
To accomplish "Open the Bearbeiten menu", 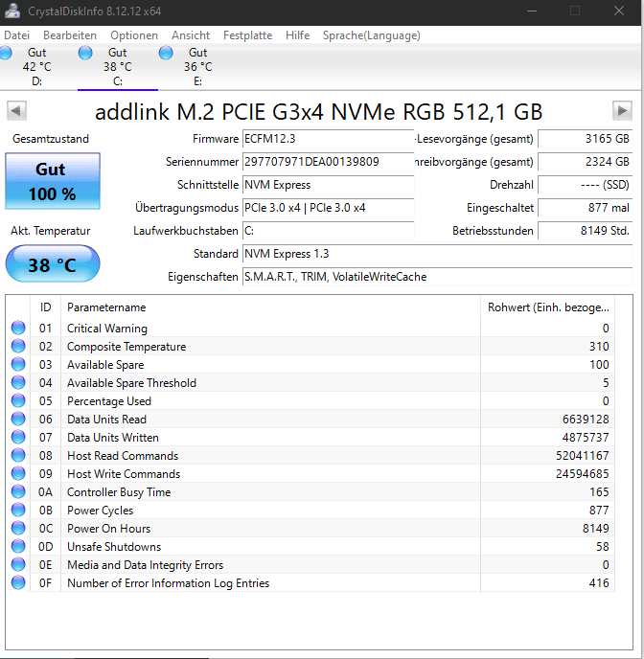I will tap(70, 35).
